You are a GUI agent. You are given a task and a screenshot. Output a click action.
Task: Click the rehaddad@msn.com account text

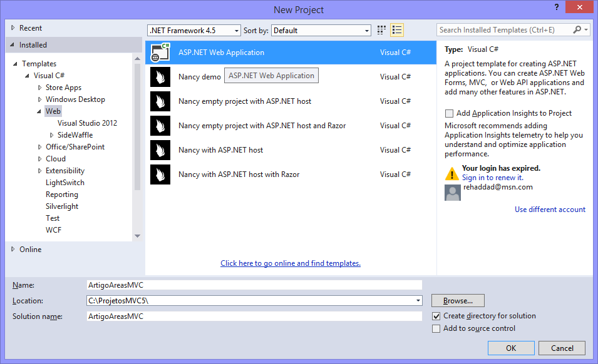[498, 187]
